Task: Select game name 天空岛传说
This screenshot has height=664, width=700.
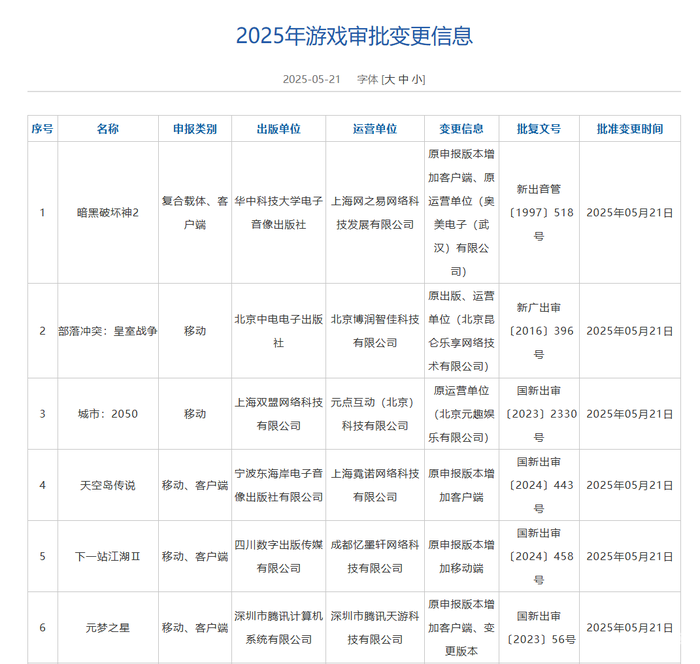Action: click(108, 485)
